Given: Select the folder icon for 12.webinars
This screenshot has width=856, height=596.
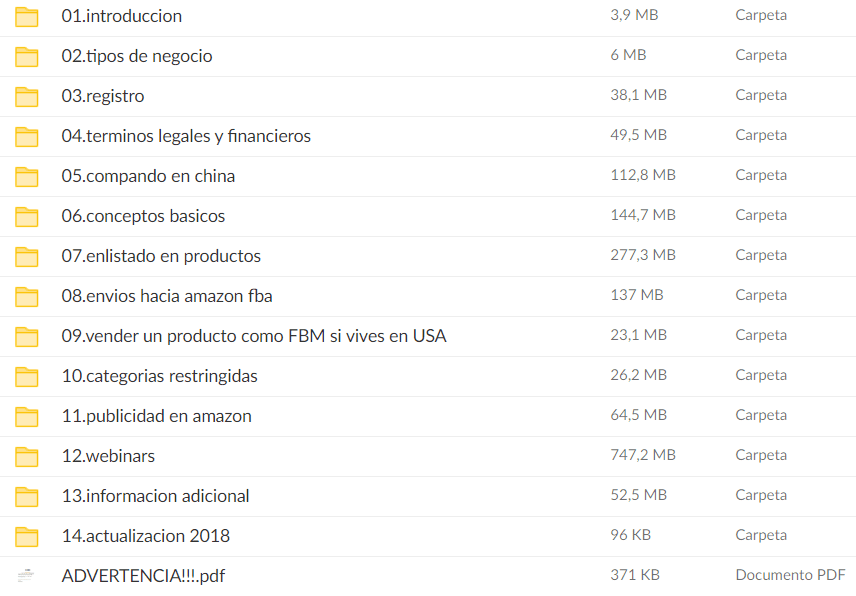Looking at the screenshot, I should coord(26,456).
